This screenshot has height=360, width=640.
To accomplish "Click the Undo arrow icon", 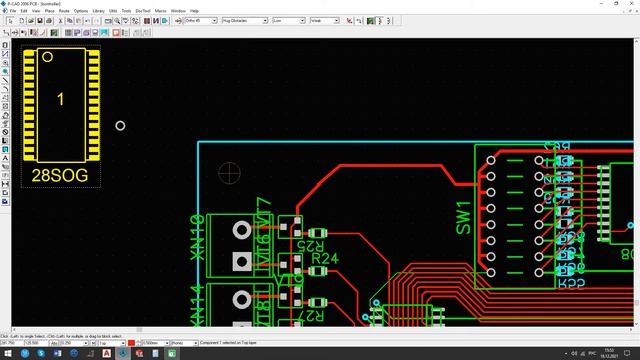I will tap(87, 21).
